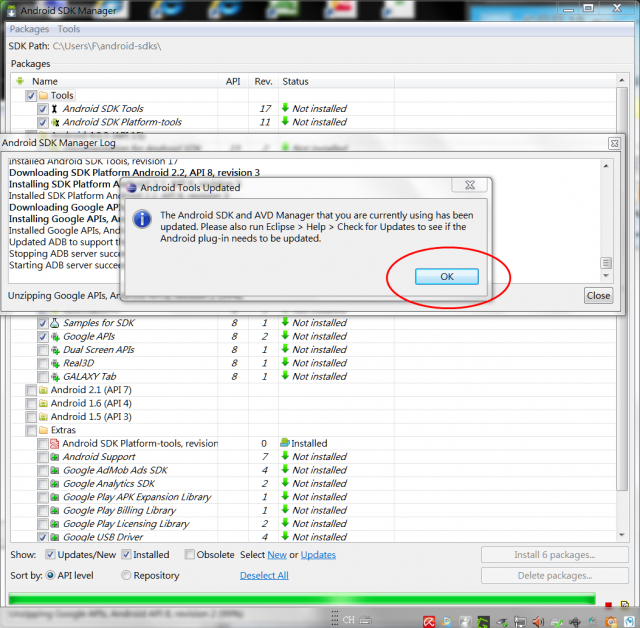
Task: Click the Google APIs add-on icon
Action: tap(55, 337)
